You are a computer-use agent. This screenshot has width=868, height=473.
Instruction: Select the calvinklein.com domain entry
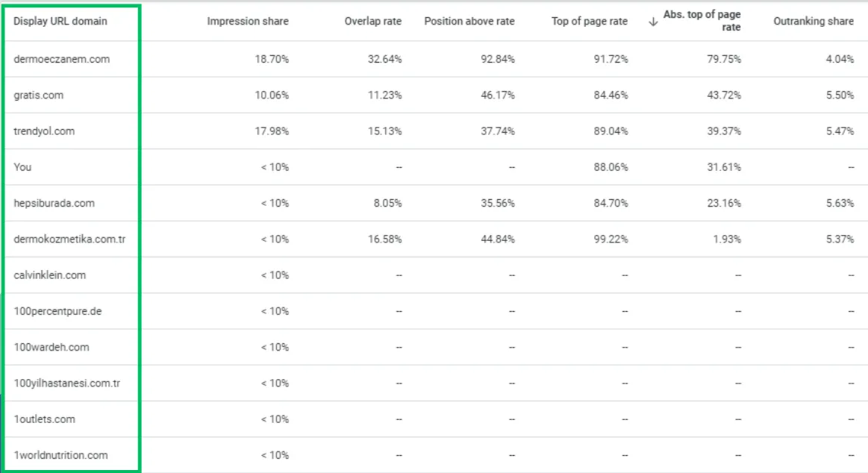pos(50,275)
